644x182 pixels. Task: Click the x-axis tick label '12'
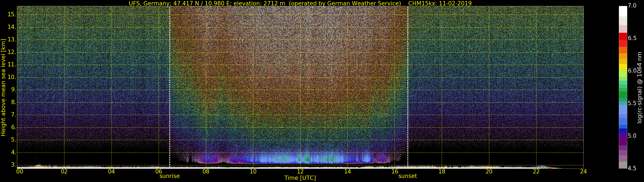pos(300,172)
